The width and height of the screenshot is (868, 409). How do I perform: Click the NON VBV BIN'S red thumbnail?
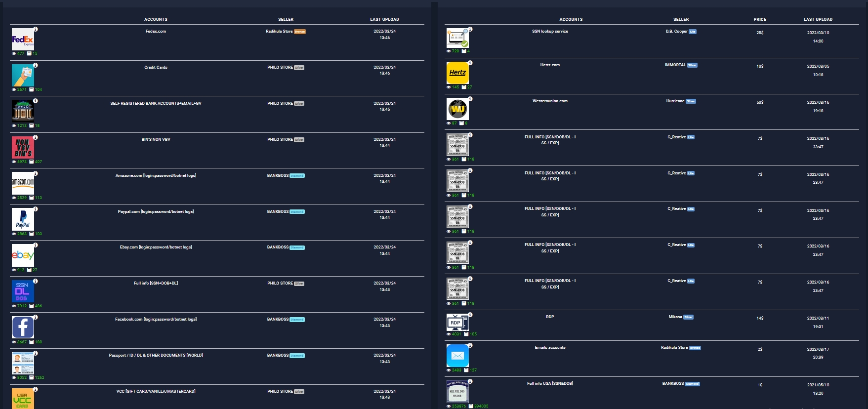point(23,147)
